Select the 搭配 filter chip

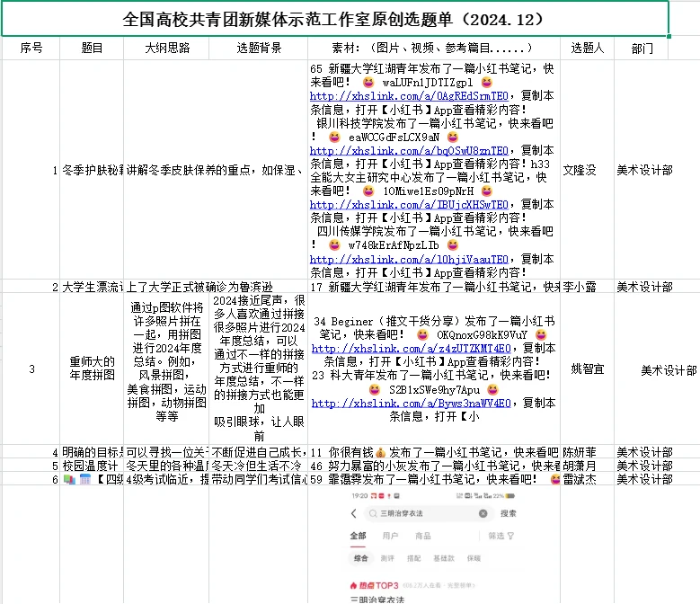pos(414,558)
